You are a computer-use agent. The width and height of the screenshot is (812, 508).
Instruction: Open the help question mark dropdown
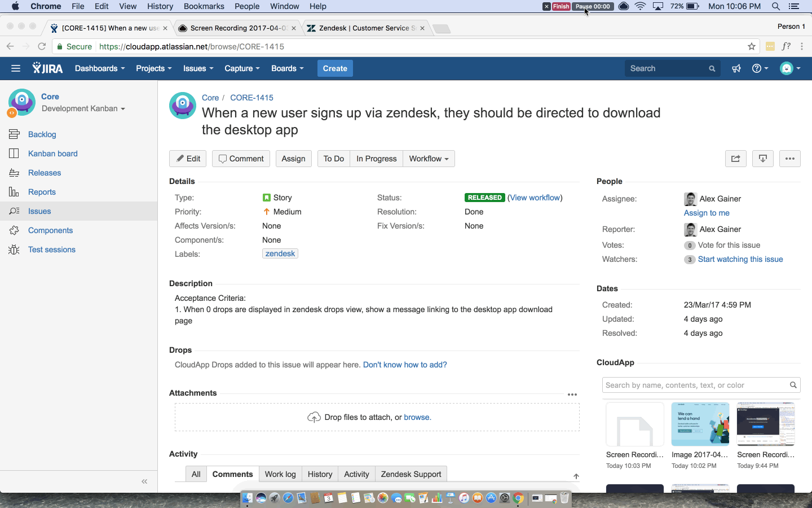[760, 68]
